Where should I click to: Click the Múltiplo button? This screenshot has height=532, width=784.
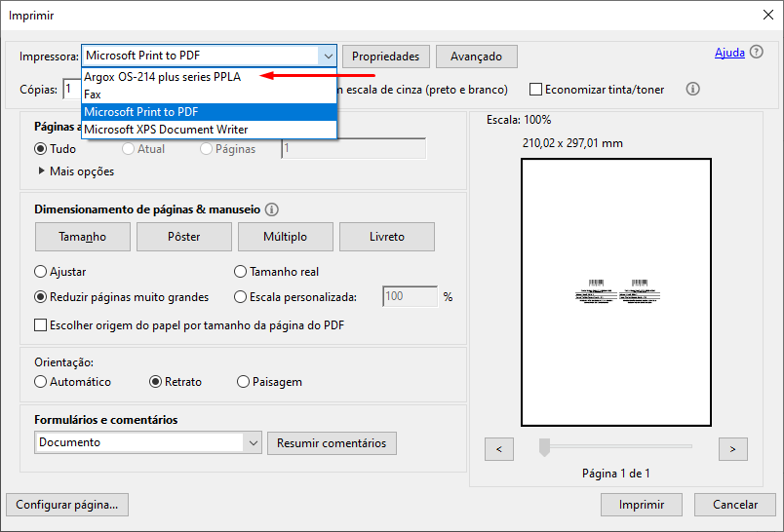click(x=286, y=237)
